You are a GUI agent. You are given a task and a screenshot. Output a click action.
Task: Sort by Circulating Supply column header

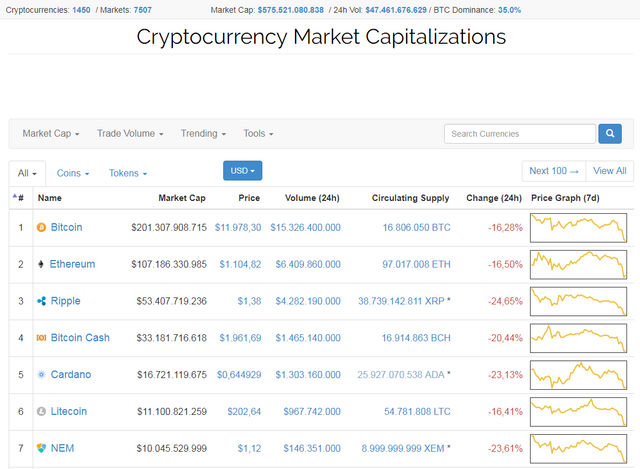pos(410,198)
